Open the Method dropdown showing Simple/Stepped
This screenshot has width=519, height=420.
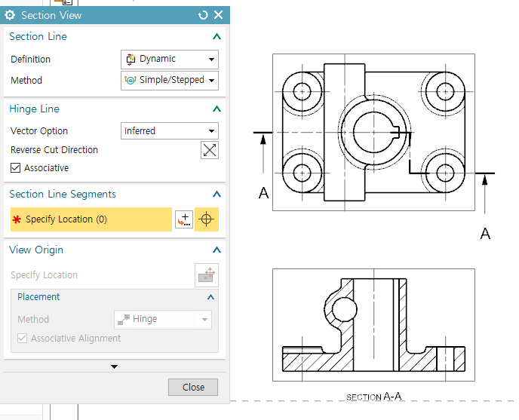pos(170,80)
